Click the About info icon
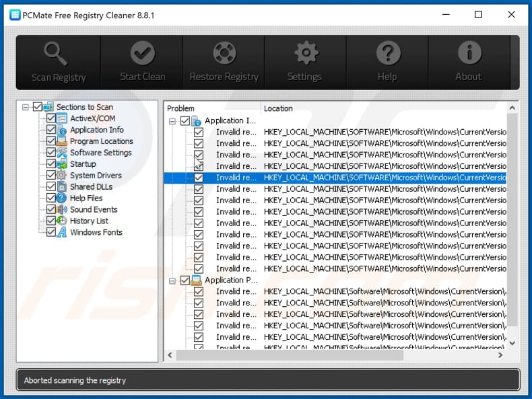Image resolution: width=532 pixels, height=399 pixels. (469, 53)
